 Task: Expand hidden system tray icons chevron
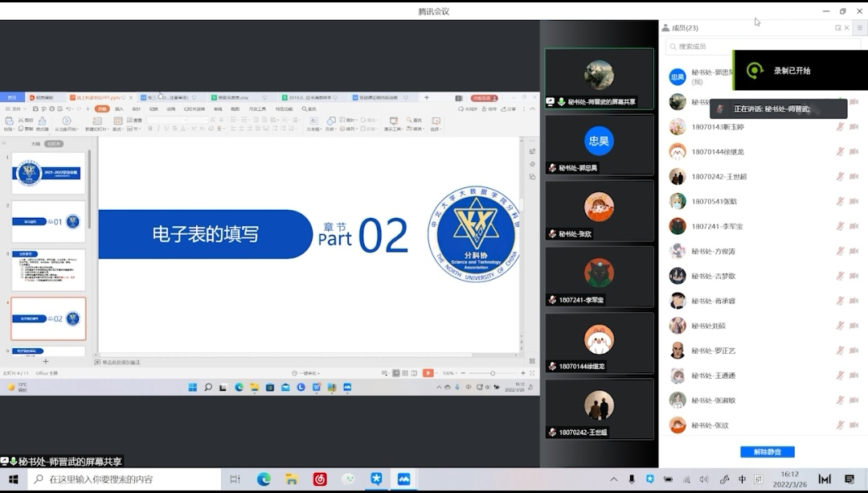(x=612, y=479)
